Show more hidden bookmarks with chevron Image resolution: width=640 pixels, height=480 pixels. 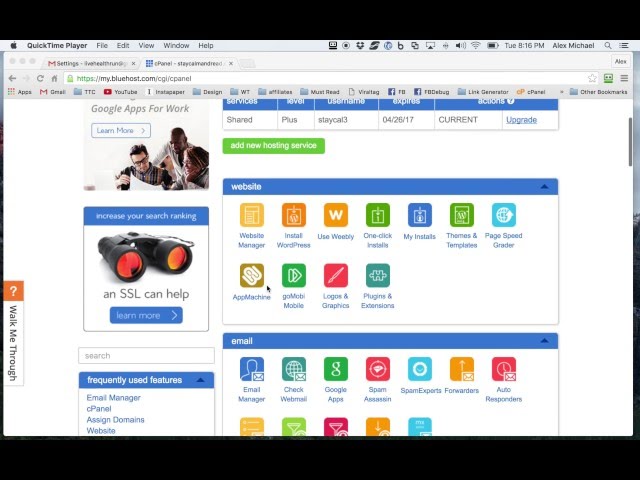(x=562, y=92)
